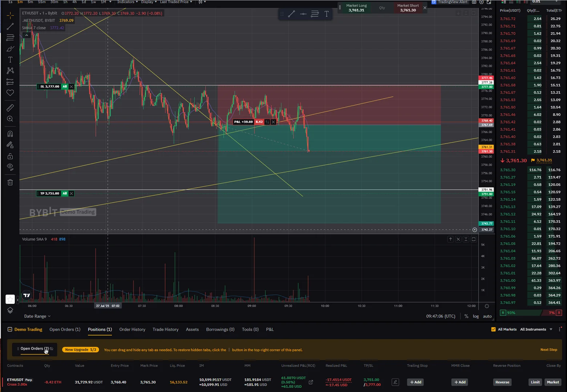Image resolution: width=567 pixels, height=392 pixels.
Task: Select the trend line drawing tool in left sidebar
Action: 10,26
